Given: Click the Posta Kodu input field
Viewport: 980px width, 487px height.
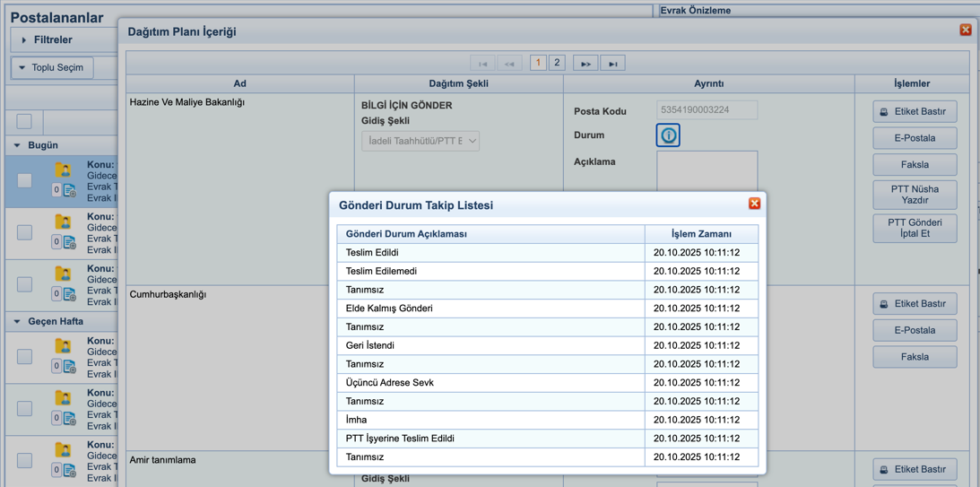Looking at the screenshot, I should point(707,110).
